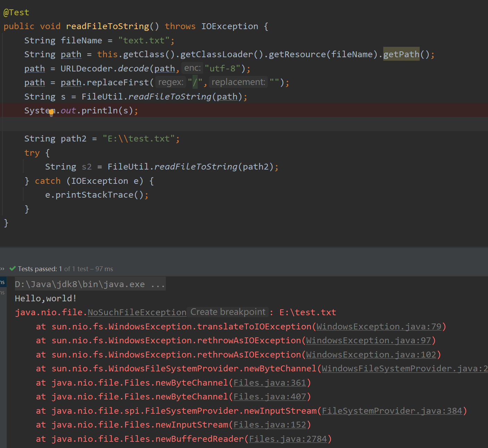
Task: Click IOException in the throws clause
Action: click(230, 26)
